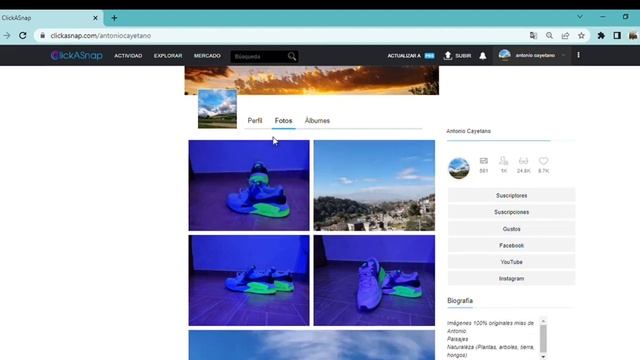Click the browser zoom icon
Screen dimensions: 640x360
pos(549,36)
